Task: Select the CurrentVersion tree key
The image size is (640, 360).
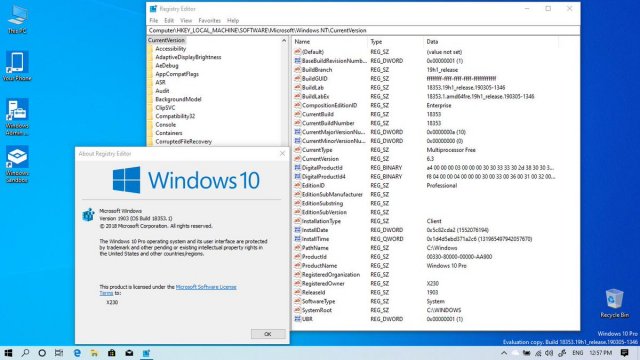Action: click(166, 40)
